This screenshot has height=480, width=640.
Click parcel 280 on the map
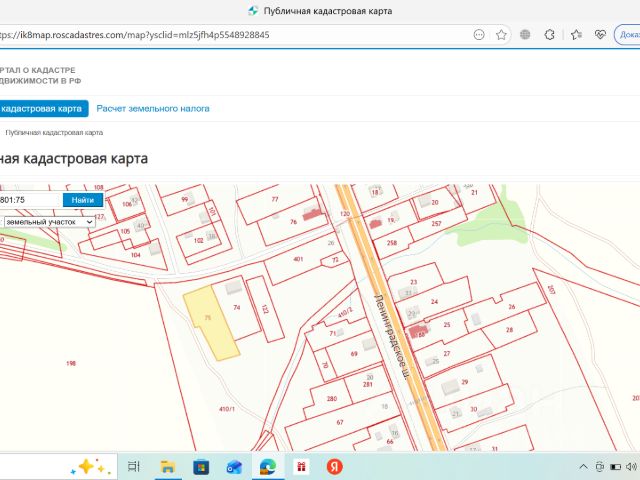(332, 398)
